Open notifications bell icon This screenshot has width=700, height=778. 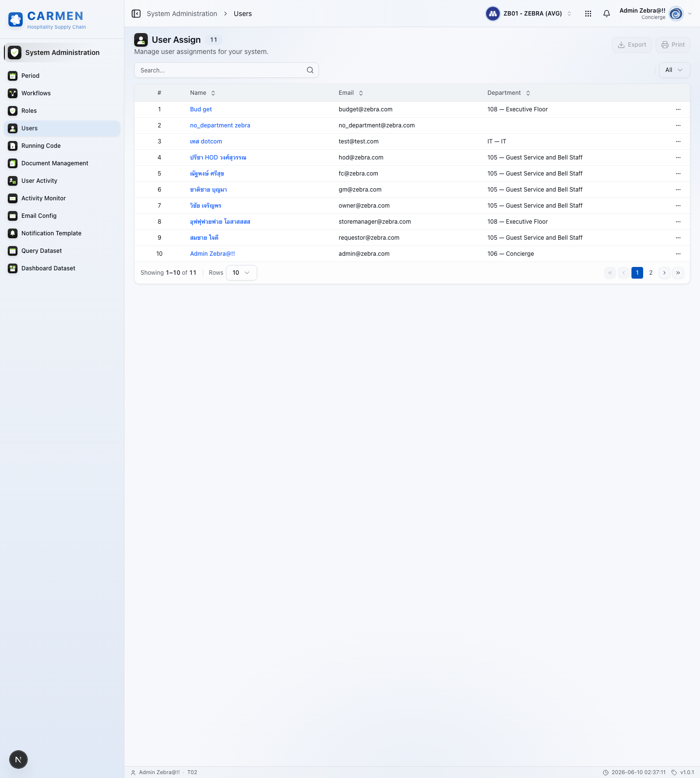(607, 14)
